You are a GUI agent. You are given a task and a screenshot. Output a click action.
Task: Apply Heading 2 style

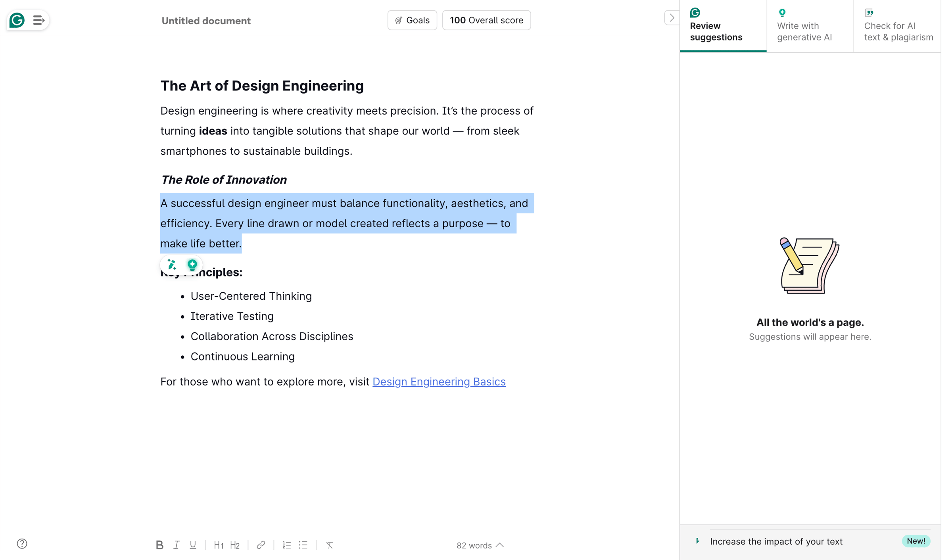click(235, 545)
